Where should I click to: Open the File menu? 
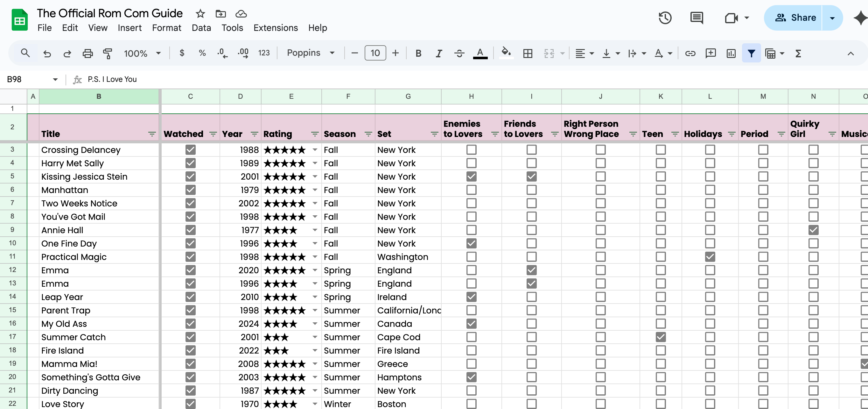45,28
